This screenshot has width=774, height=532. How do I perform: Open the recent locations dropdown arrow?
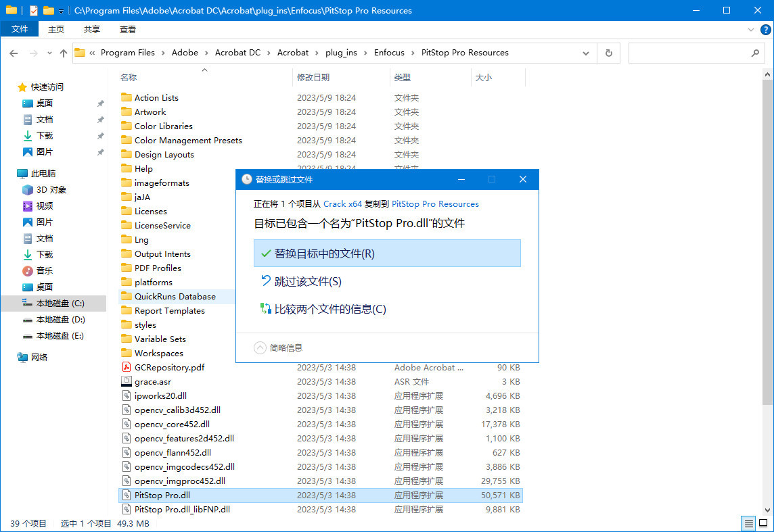(49, 53)
